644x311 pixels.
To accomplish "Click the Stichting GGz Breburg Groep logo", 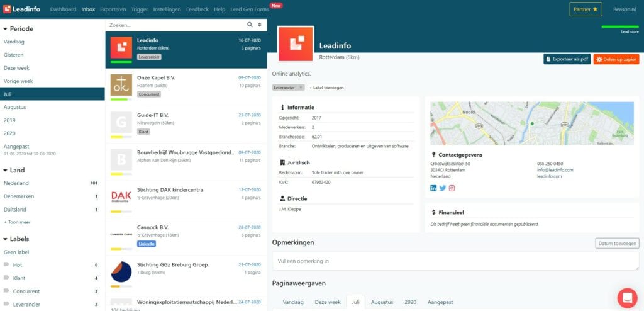I will (x=121, y=272).
